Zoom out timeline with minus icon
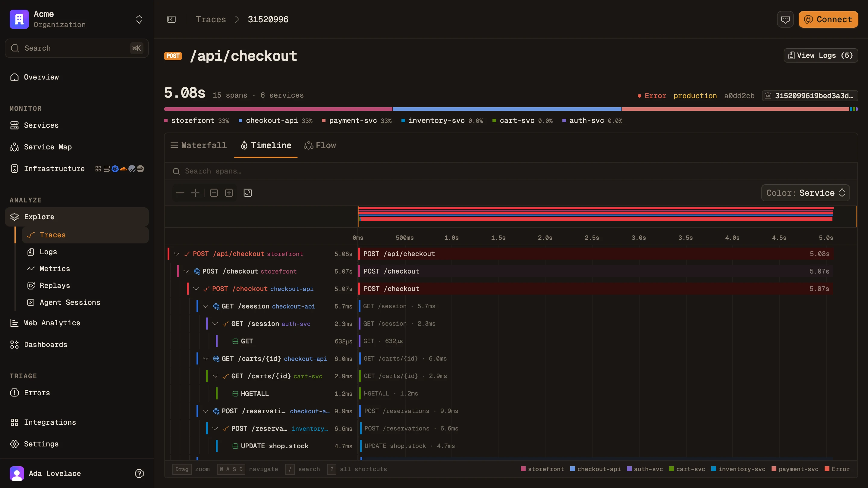868x488 pixels. [x=180, y=193]
